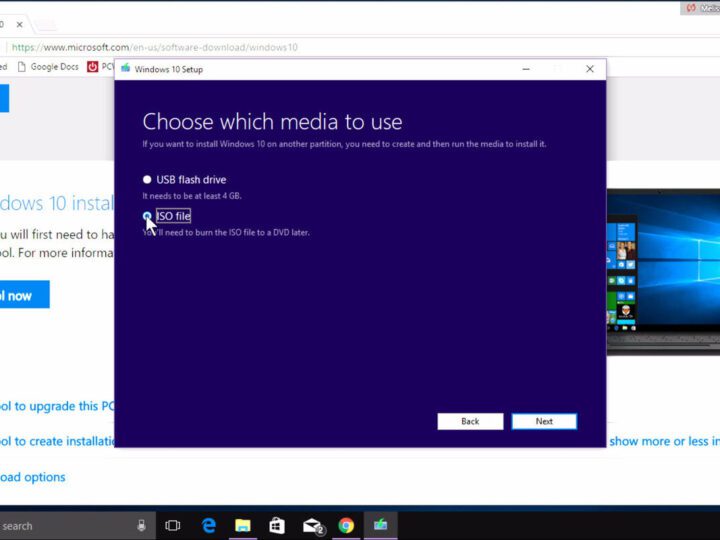The image size is (720, 540).
Task: Click 'show more or less' link
Action: click(664, 441)
